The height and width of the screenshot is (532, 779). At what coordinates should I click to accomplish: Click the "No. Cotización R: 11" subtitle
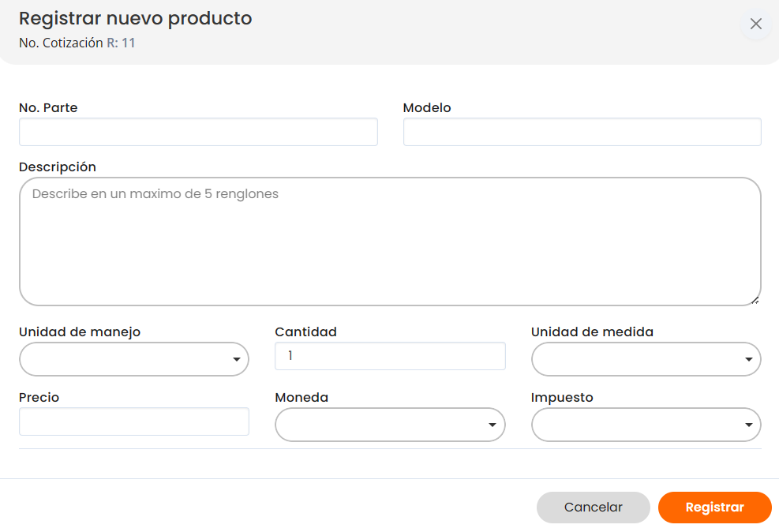(x=77, y=43)
